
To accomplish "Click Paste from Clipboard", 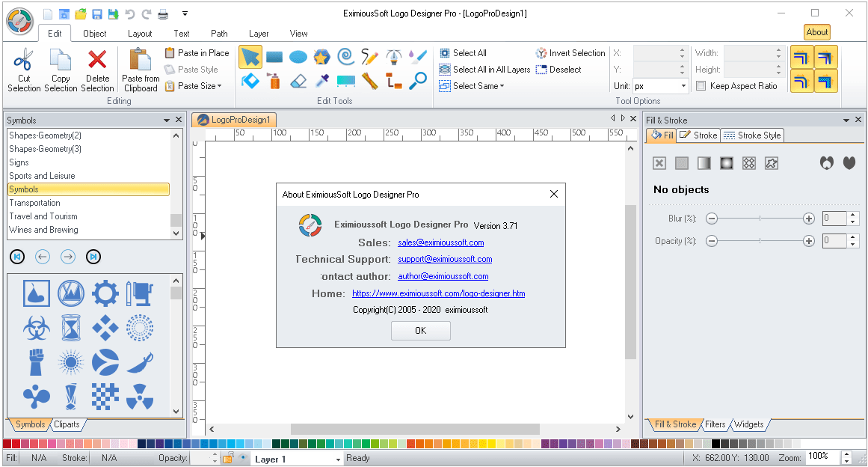I will coord(141,70).
